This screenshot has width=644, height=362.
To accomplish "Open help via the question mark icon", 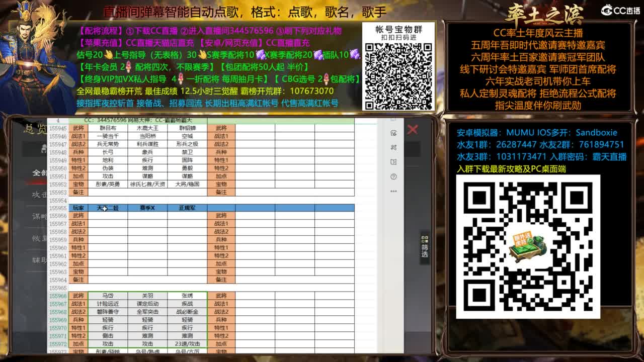I will [x=395, y=176].
